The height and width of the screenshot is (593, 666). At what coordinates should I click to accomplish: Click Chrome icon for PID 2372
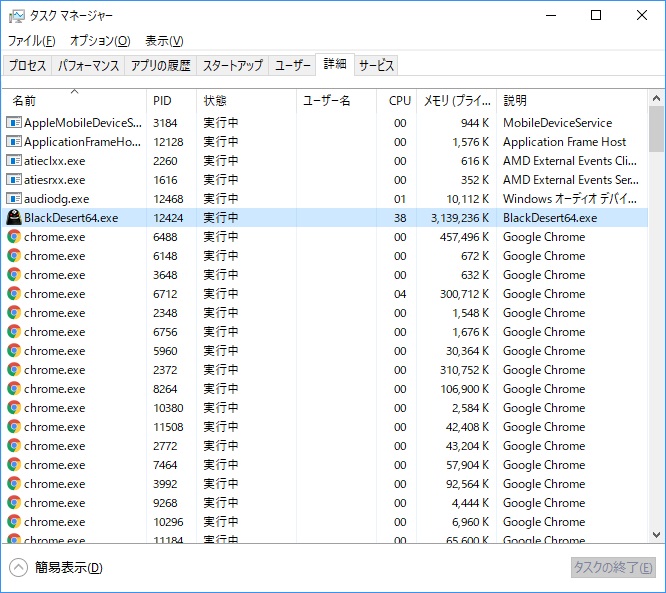(14, 370)
